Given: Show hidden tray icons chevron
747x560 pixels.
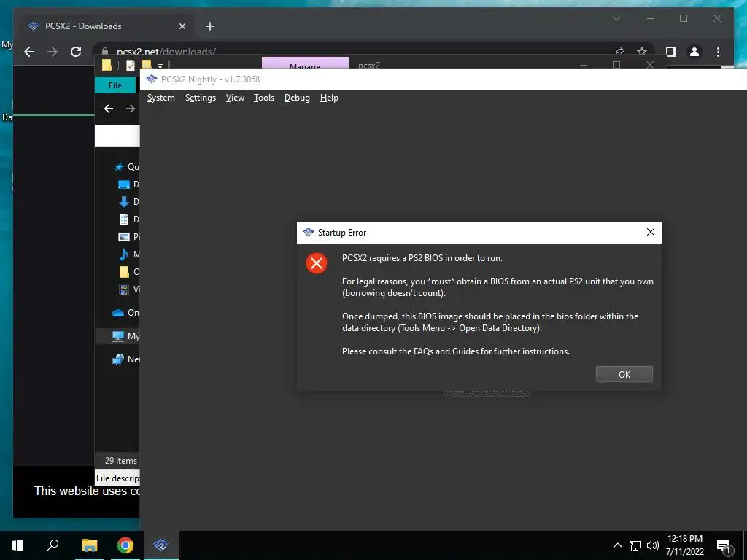Looking at the screenshot, I should coord(617,545).
